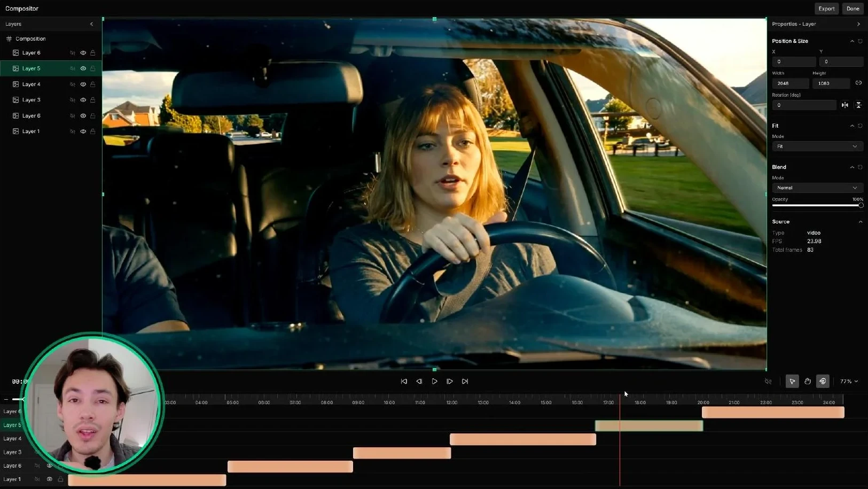Click the Y position input field
The image size is (868, 489).
click(841, 62)
